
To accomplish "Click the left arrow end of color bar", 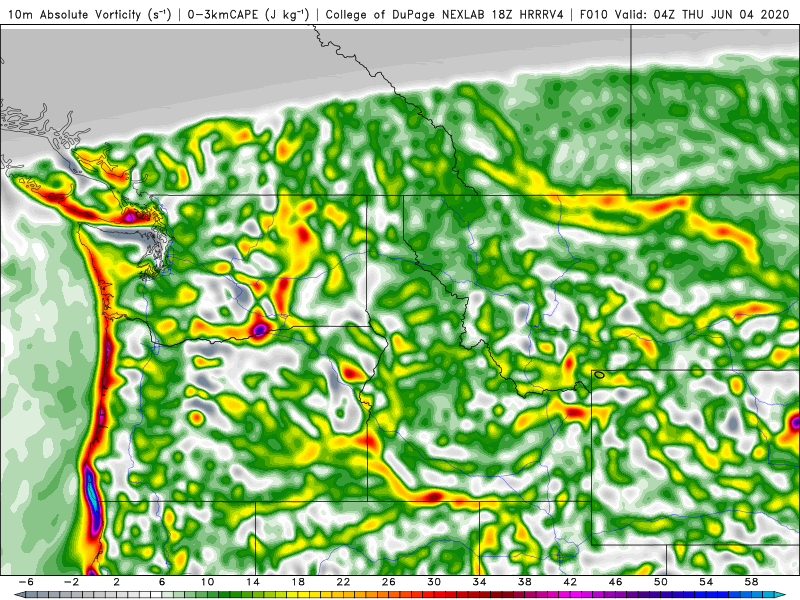I will tap(18, 595).
